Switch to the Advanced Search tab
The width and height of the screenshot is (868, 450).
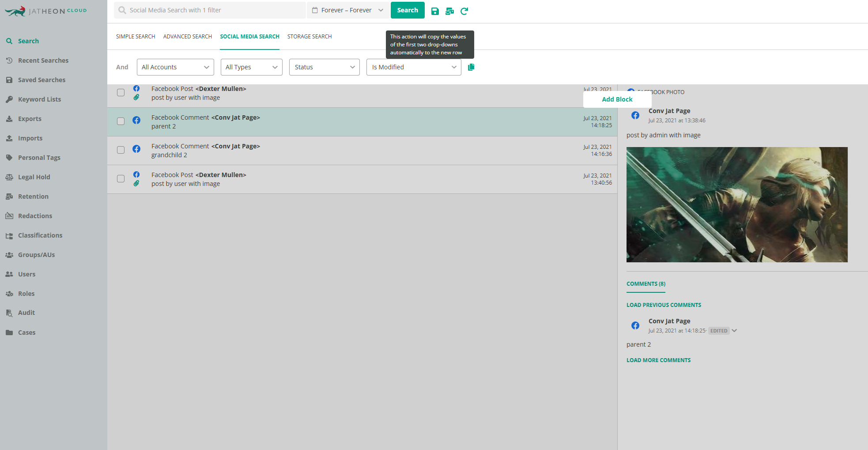188,37
